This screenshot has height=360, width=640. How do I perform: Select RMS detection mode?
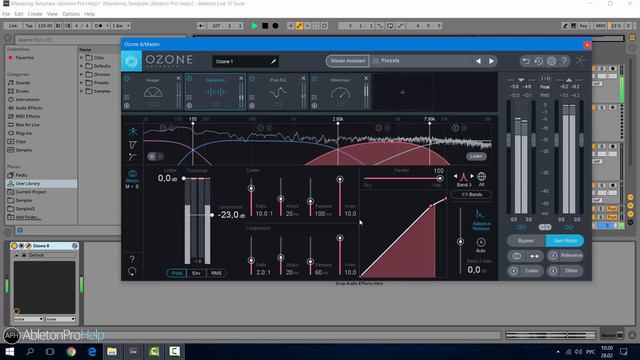tap(216, 273)
